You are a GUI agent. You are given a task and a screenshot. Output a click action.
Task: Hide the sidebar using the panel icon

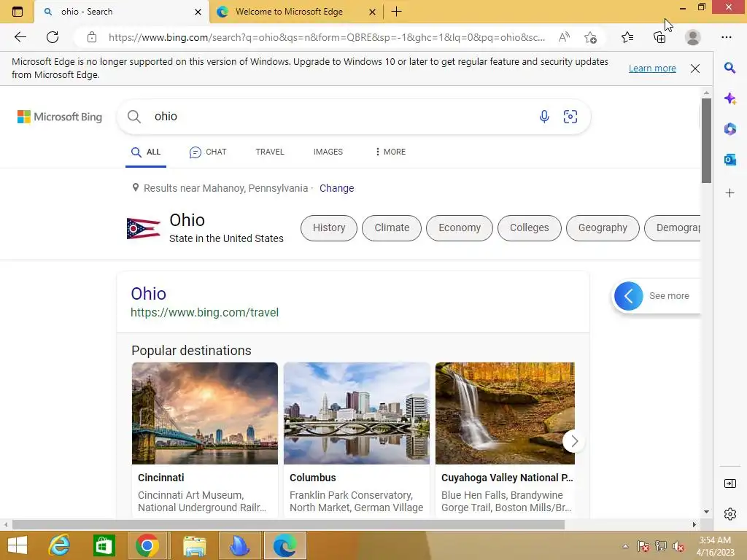coord(729,484)
